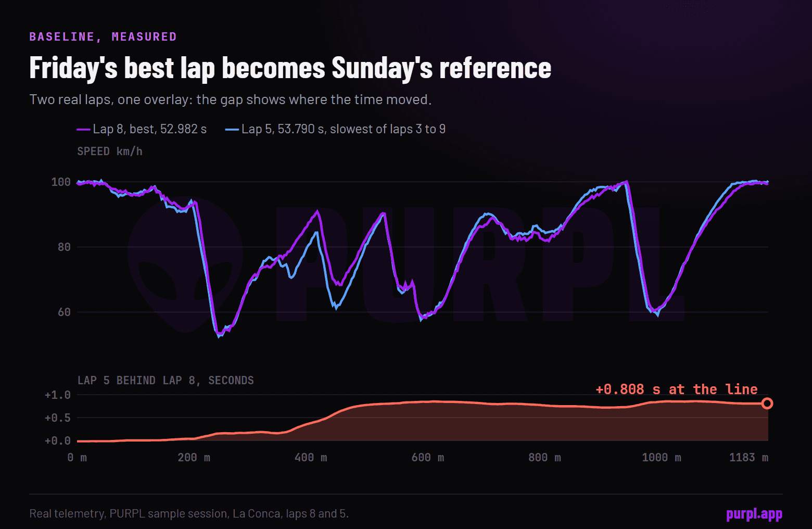Click the "600 m" distance label
Screen dimensions: 812x529
[x=428, y=458]
